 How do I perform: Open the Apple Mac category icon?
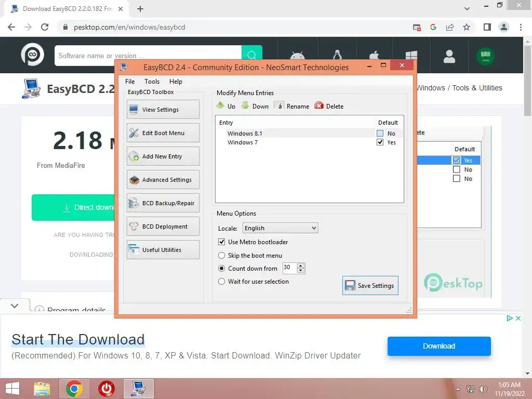click(375, 55)
